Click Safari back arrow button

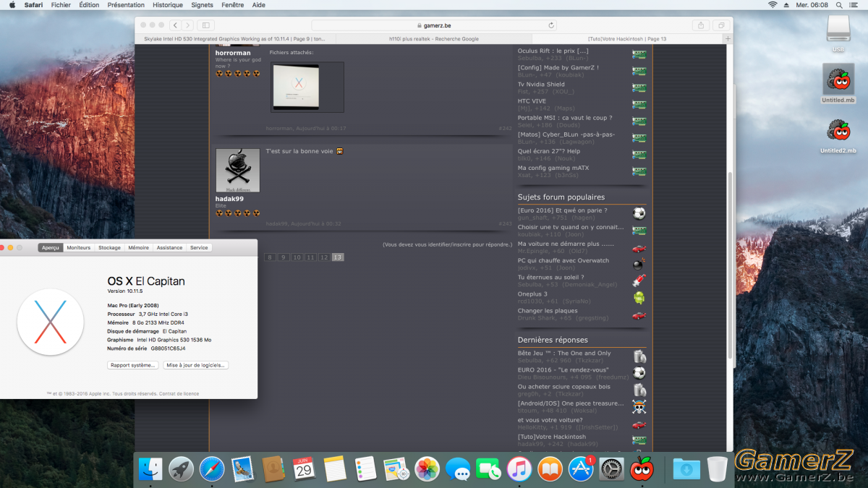175,25
